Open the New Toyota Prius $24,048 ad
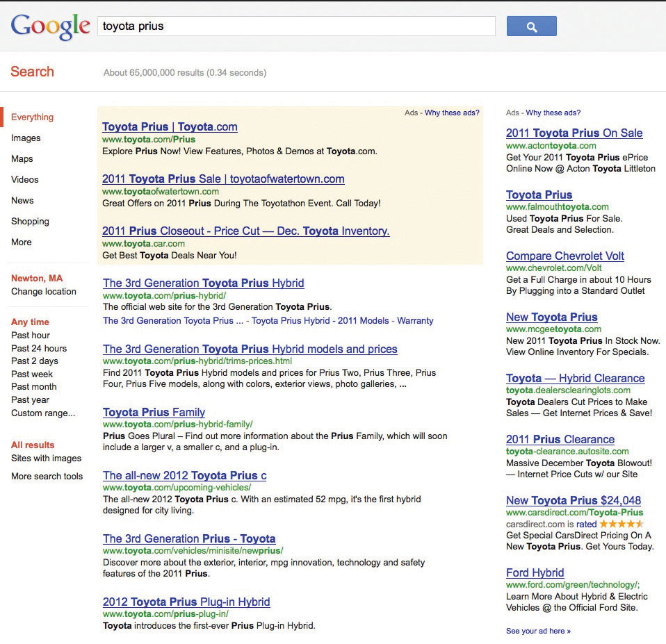This screenshot has height=644, width=666. click(574, 500)
